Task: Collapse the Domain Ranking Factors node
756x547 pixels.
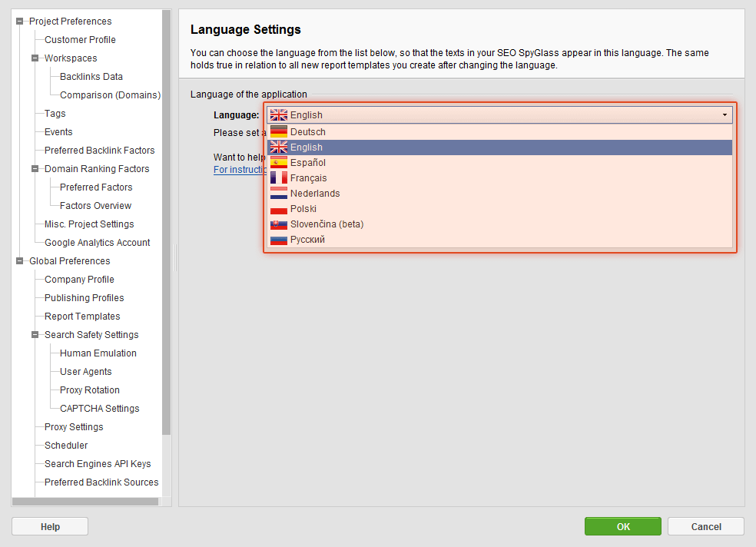Action: 35,169
